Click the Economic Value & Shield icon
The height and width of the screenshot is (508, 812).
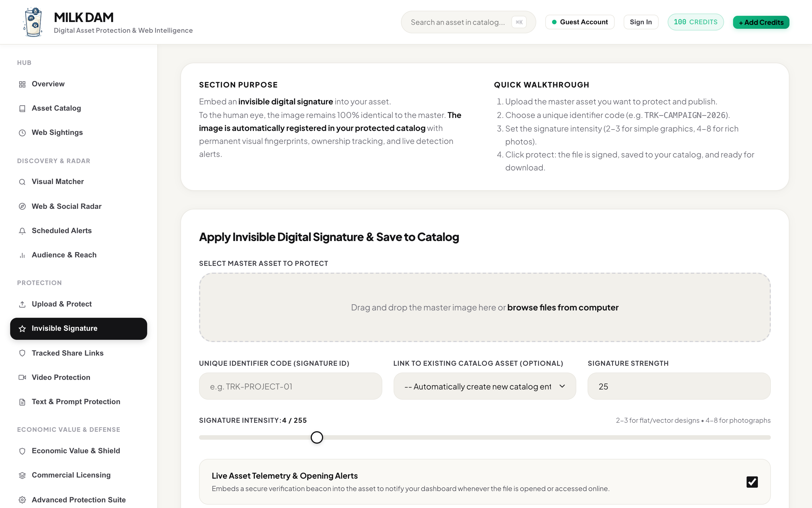tap(22, 451)
